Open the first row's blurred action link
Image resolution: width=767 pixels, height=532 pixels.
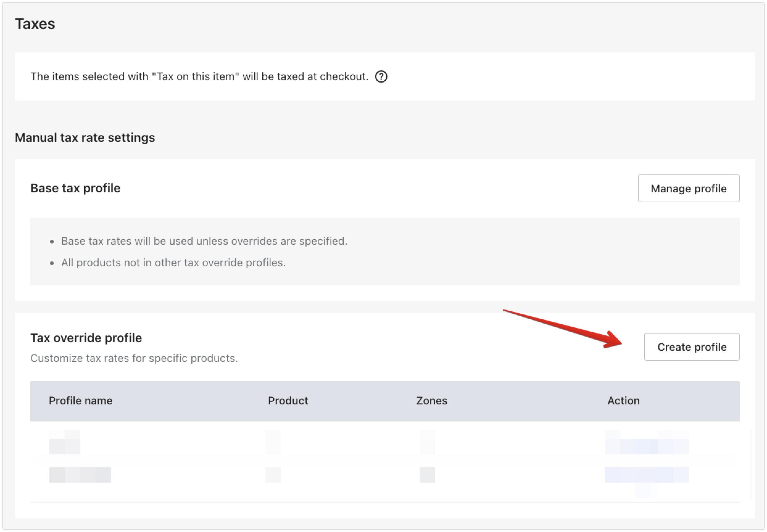pos(646,442)
